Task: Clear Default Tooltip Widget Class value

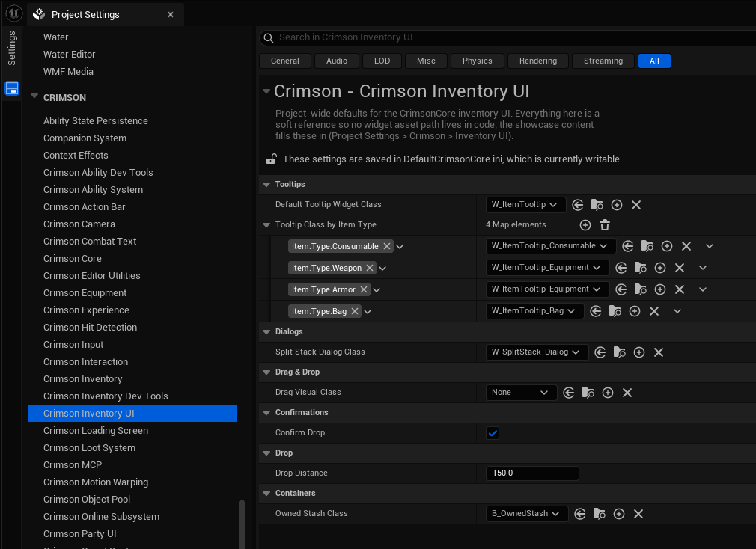Action: click(x=636, y=205)
